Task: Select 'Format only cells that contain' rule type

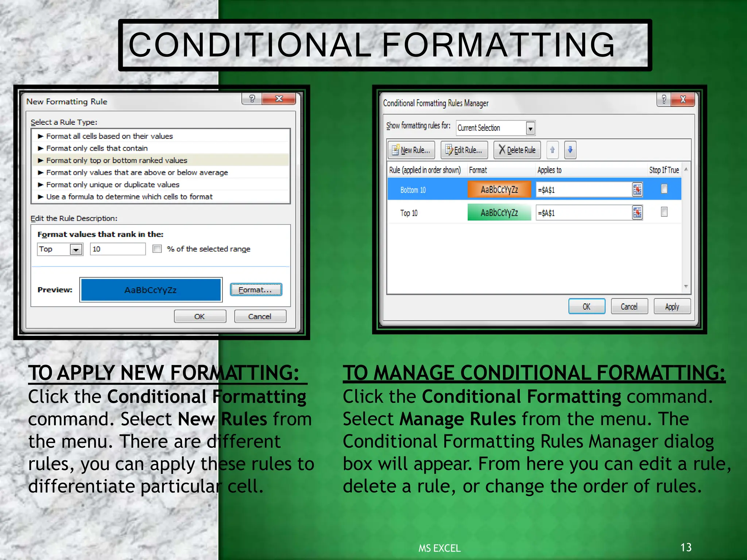Action: pyautogui.click(x=161, y=148)
